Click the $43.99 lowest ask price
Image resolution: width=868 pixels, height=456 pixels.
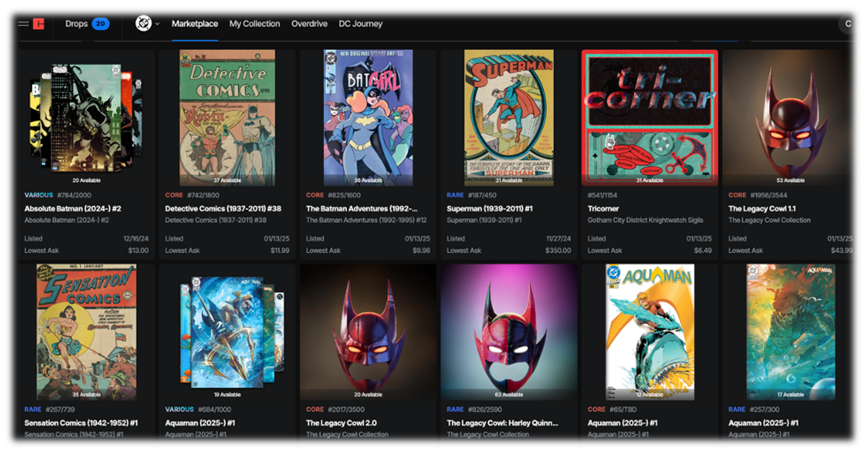(x=842, y=251)
